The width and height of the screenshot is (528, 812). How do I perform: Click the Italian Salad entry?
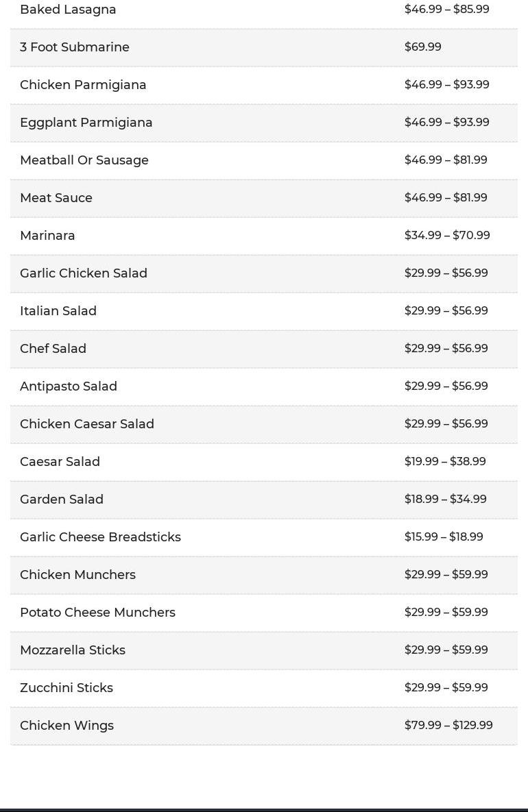58,311
